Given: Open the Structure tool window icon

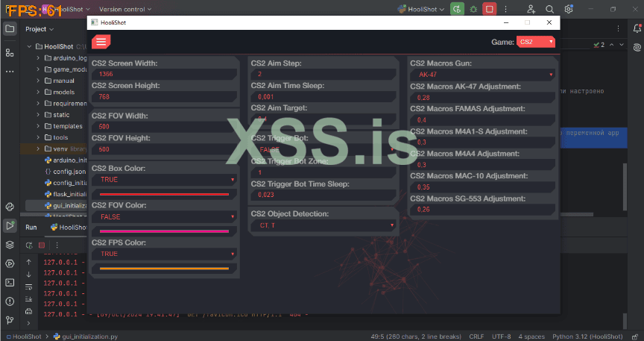Looking at the screenshot, I should (10, 53).
